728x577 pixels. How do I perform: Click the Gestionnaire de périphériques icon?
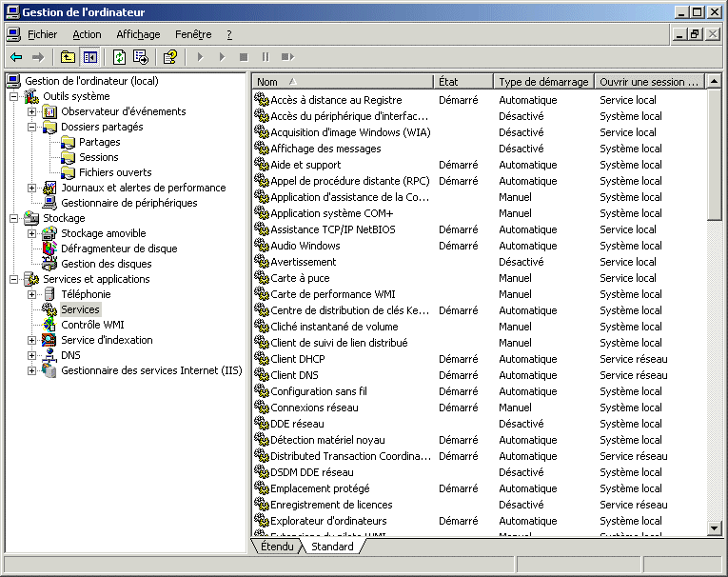click(49, 203)
